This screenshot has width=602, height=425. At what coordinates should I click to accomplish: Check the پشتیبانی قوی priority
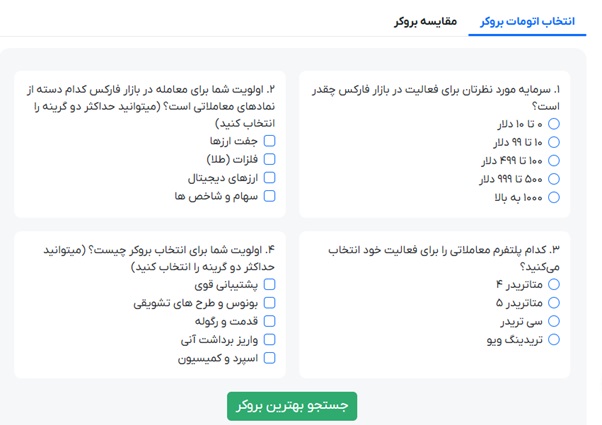(x=269, y=285)
